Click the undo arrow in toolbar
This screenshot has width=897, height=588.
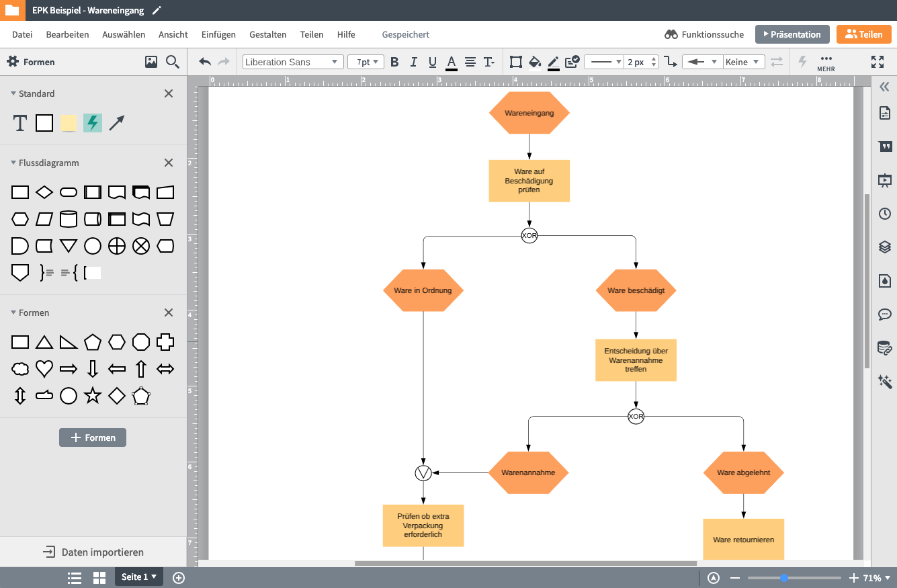205,62
